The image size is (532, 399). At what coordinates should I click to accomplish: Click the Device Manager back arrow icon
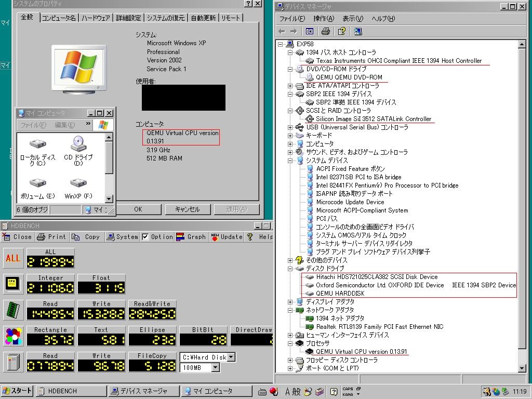click(x=282, y=32)
